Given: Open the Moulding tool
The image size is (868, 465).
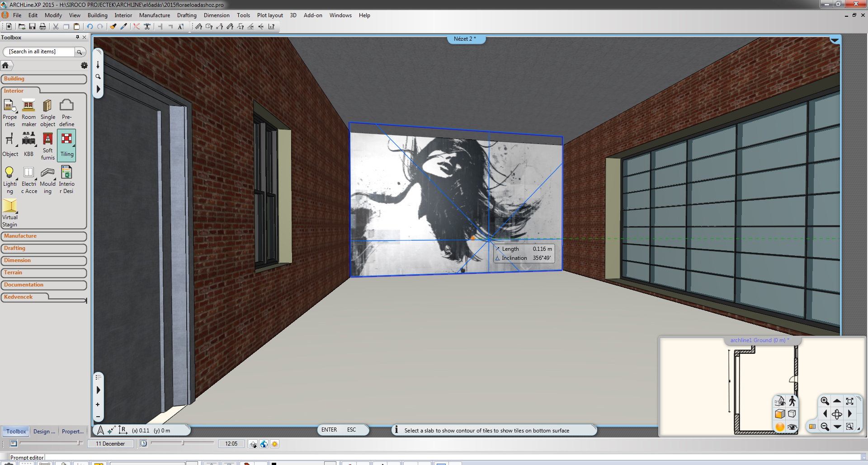Looking at the screenshot, I should point(47,180).
